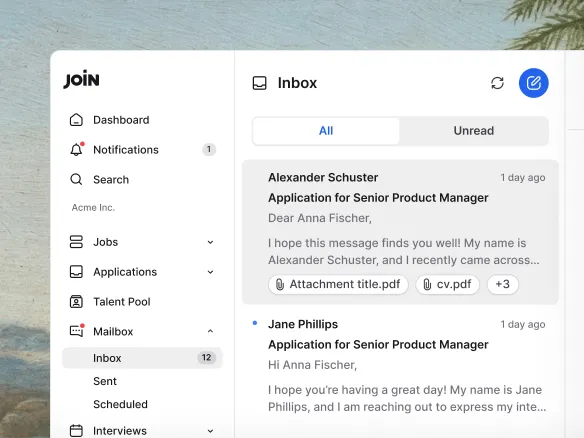
Task: Click Jane Phillips's subject Application for Senior Product Manager
Action: 378,345
